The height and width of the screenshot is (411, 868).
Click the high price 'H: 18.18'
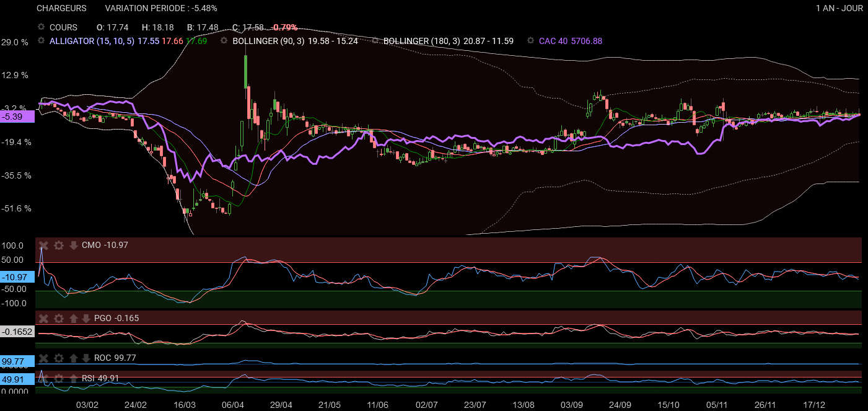point(158,27)
